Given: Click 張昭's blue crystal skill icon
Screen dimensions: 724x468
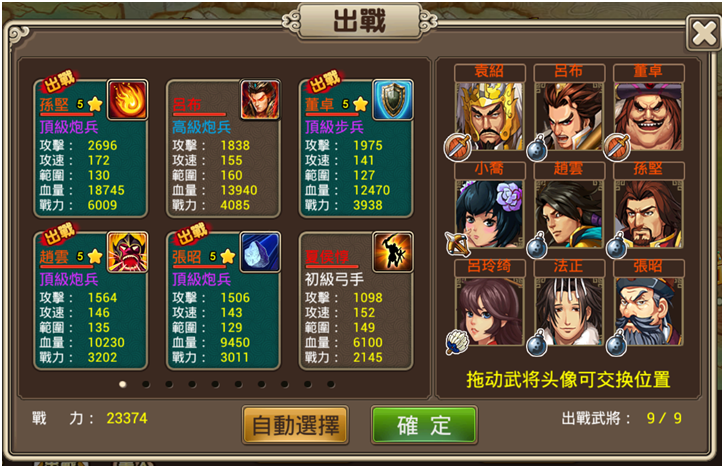Looking at the screenshot, I should click(x=260, y=252).
